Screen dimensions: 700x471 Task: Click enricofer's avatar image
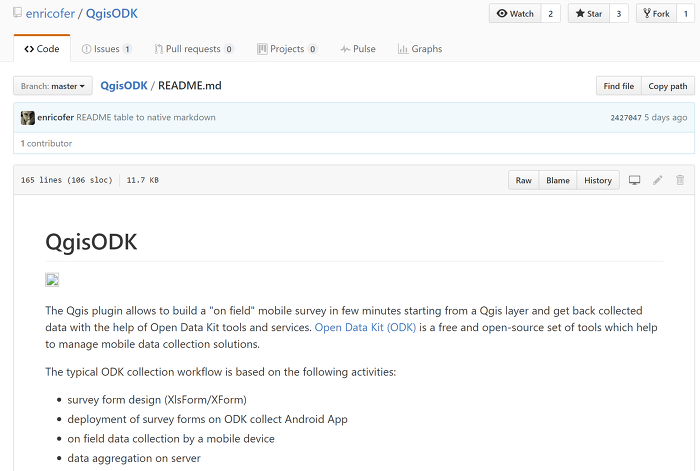(x=28, y=117)
